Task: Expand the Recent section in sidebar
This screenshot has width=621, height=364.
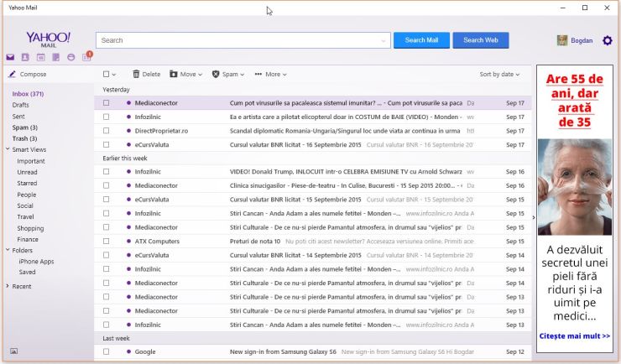Action: pyautogui.click(x=22, y=286)
